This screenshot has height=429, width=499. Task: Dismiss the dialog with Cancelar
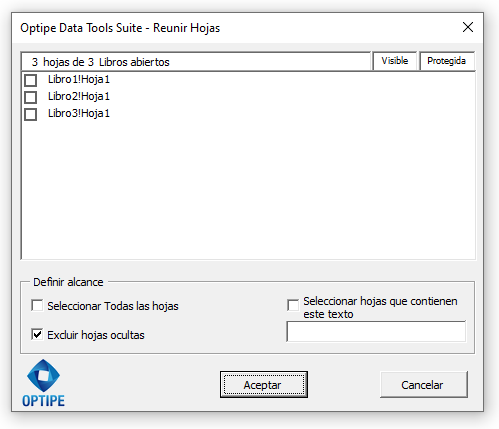coord(424,385)
